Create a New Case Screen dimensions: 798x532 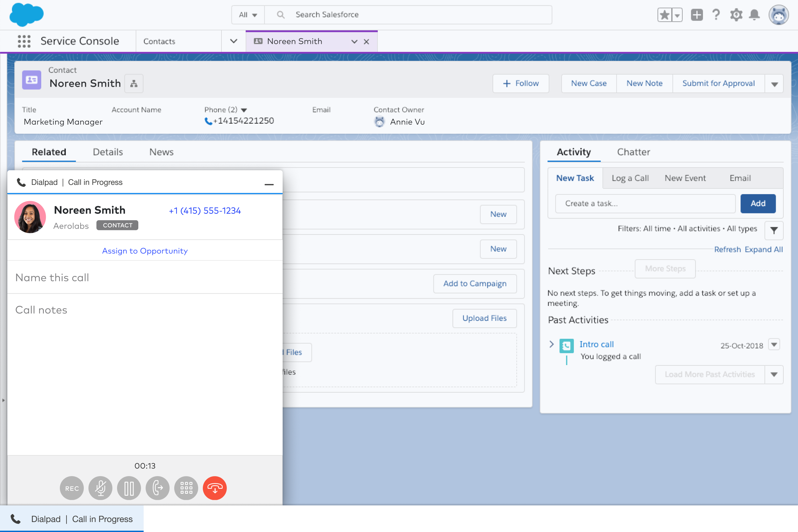pos(589,83)
